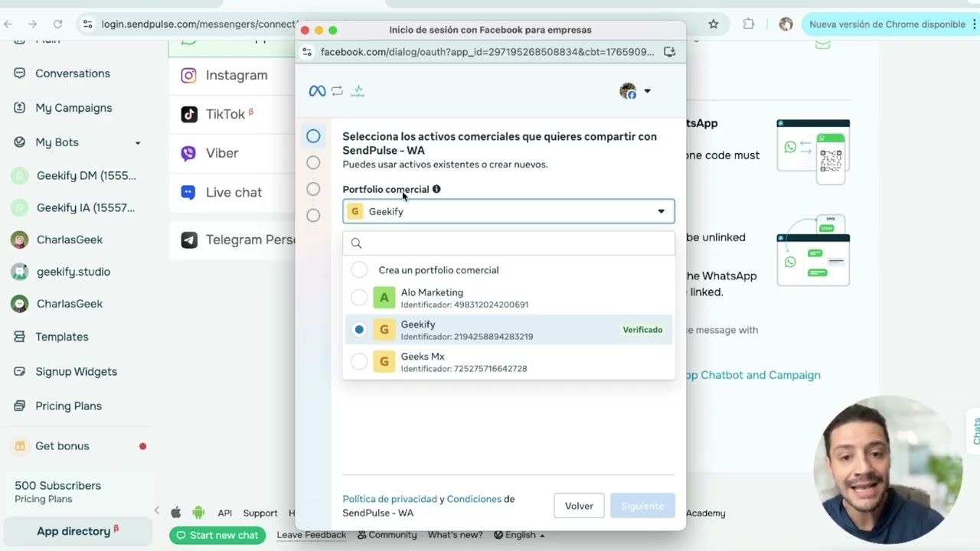Reload the page in Chrome
Viewport: 980px width, 551px height.
(57, 24)
